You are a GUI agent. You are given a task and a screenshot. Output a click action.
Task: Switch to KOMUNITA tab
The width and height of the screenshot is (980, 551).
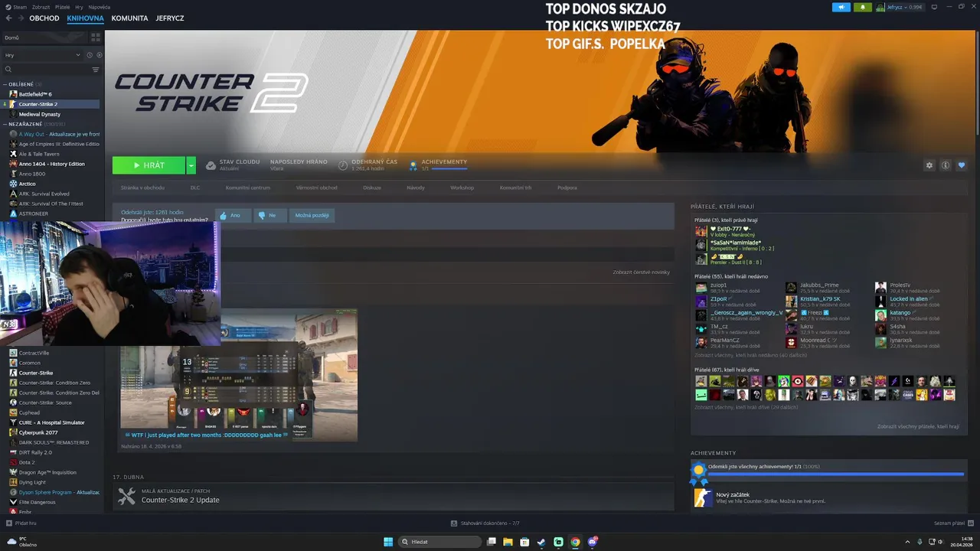click(x=129, y=18)
